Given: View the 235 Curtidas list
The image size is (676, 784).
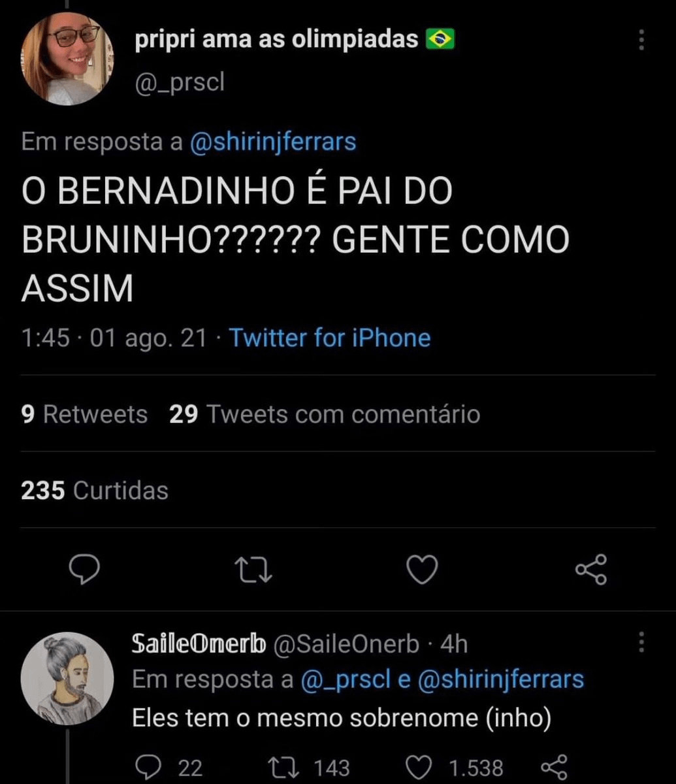Looking at the screenshot, I should point(95,491).
